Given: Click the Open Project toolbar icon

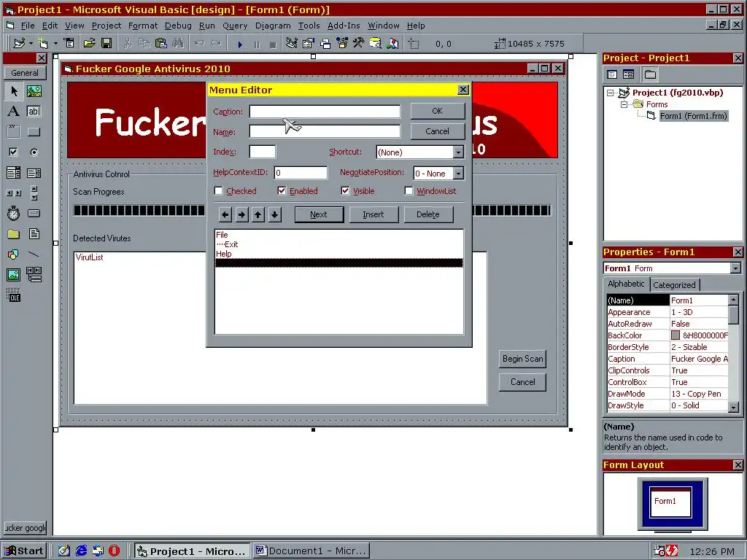Looking at the screenshot, I should [x=89, y=43].
